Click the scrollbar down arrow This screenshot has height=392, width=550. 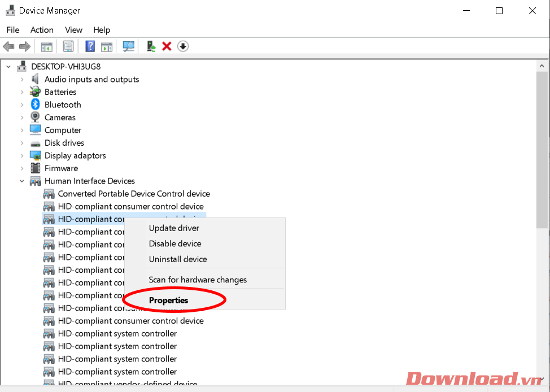[x=542, y=379]
